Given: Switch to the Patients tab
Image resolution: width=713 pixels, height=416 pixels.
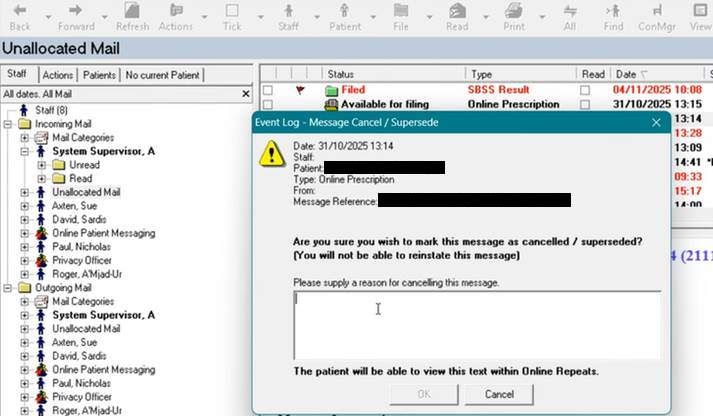Looking at the screenshot, I should 99,75.
